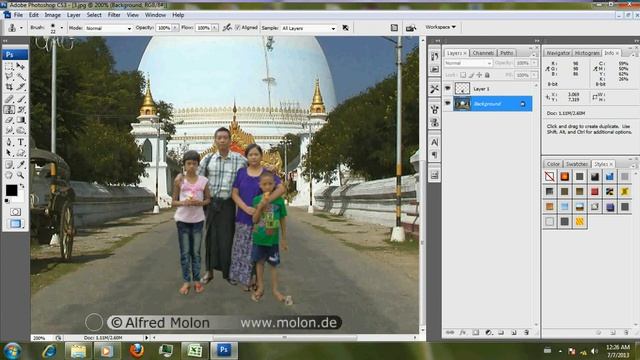Toggle the Clone Source panel icon
Image resolution: width=640 pixels, height=360 pixels.
(434, 123)
